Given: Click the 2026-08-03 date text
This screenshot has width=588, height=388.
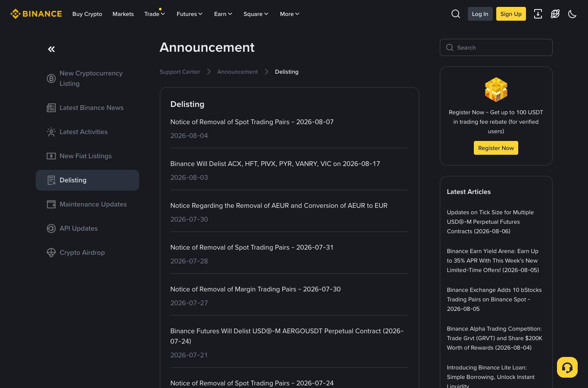Looking at the screenshot, I should pyautogui.click(x=189, y=178).
